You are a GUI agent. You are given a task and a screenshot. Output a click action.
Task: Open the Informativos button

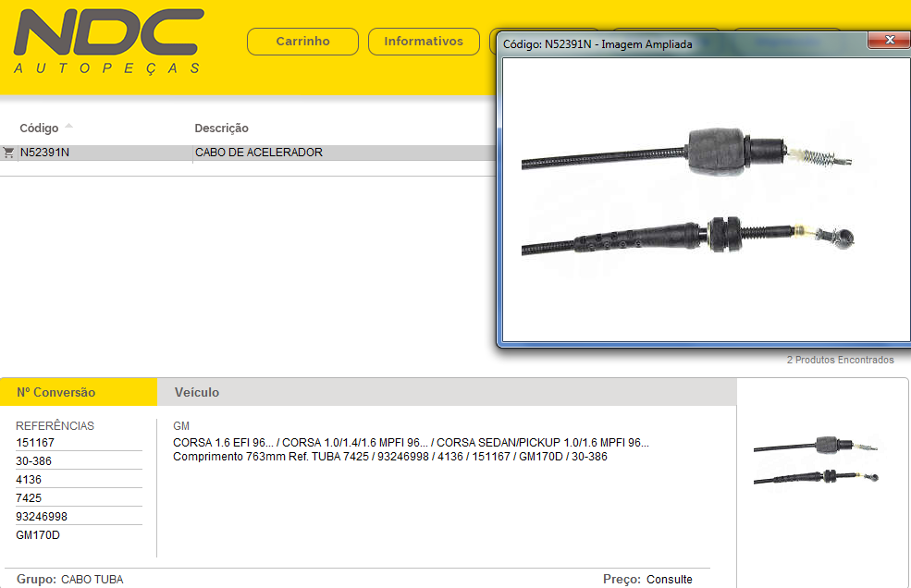(424, 42)
